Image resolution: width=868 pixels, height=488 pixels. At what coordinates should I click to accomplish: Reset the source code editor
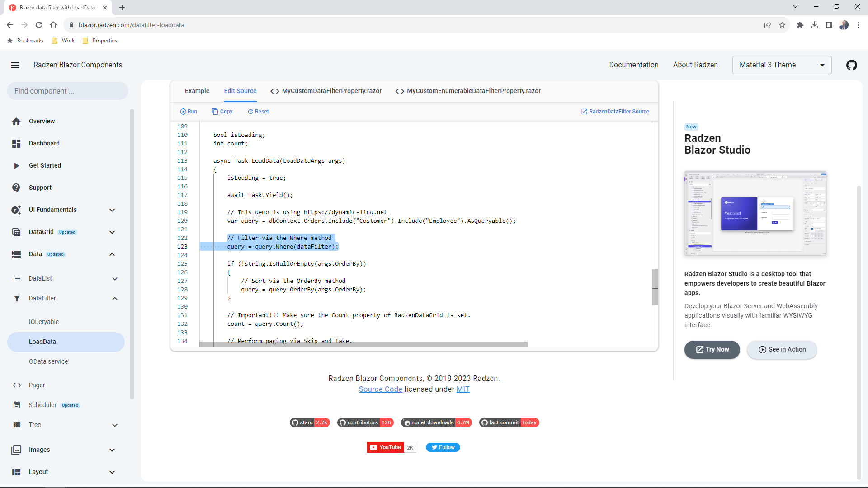click(258, 112)
